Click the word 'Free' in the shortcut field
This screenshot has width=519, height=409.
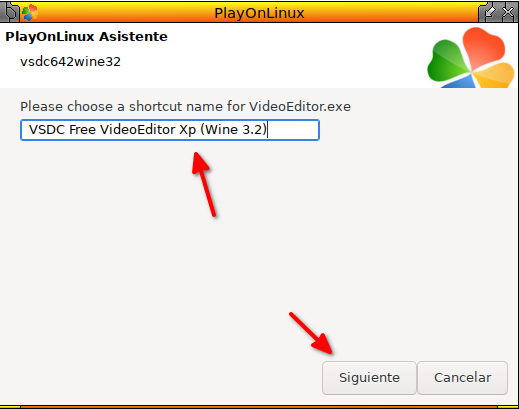82,130
